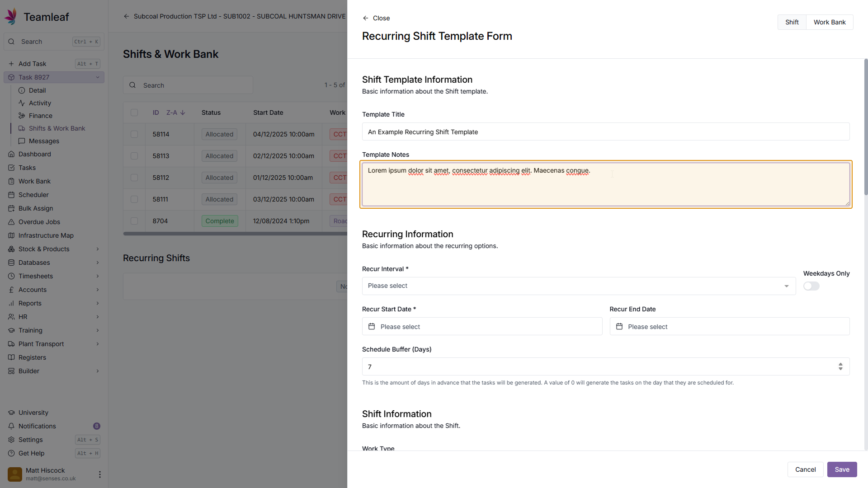Check the box for shift 58114
The width and height of the screenshot is (868, 488).
pyautogui.click(x=134, y=134)
